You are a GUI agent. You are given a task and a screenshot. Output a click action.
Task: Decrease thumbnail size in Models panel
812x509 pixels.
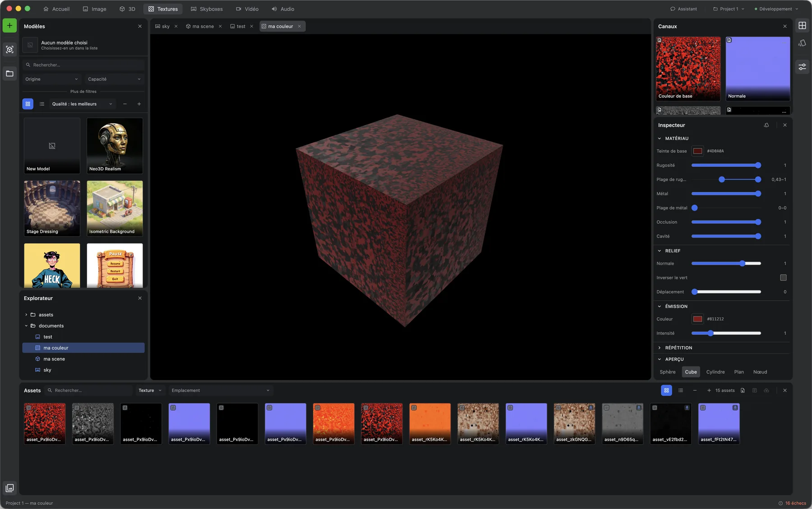(125, 104)
